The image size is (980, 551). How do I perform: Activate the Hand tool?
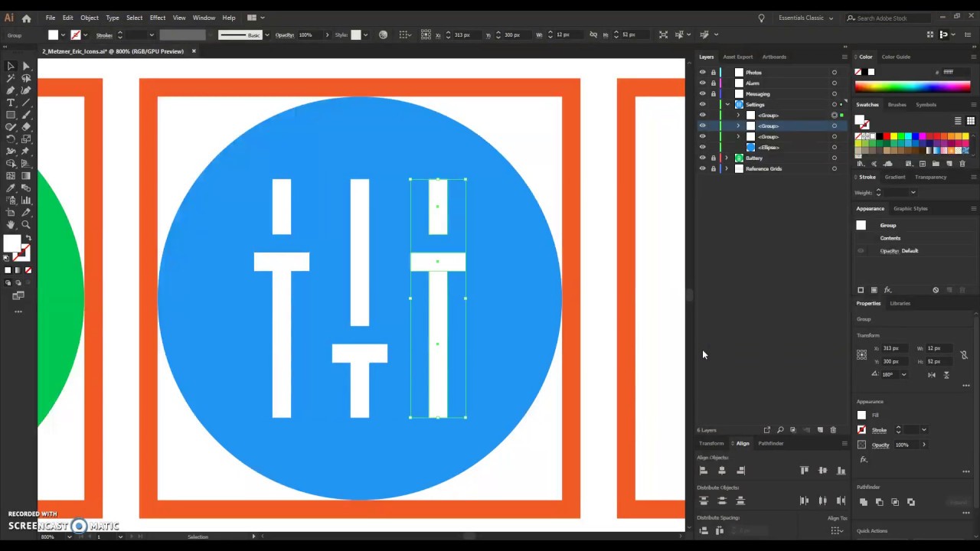[x=11, y=225]
